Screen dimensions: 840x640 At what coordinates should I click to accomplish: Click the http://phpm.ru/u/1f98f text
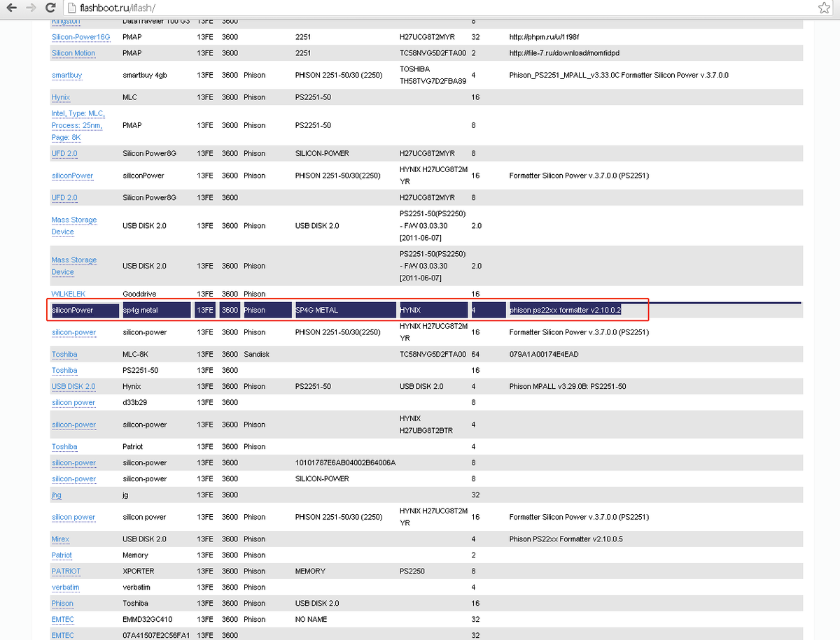(545, 36)
